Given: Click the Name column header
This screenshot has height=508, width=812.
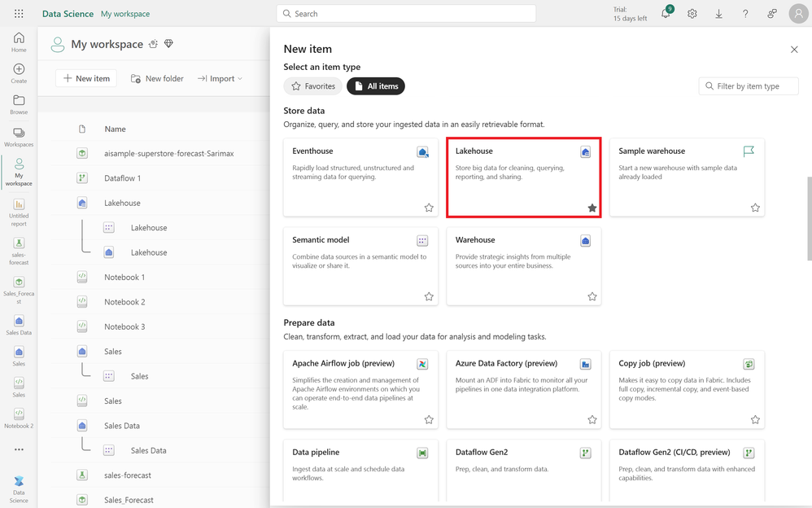Looking at the screenshot, I should click(115, 129).
